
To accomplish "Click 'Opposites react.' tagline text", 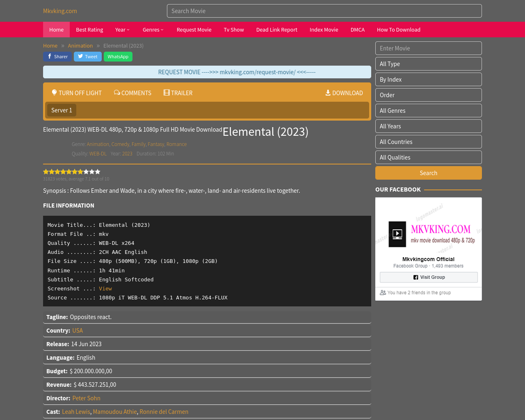I will pyautogui.click(x=91, y=317).
